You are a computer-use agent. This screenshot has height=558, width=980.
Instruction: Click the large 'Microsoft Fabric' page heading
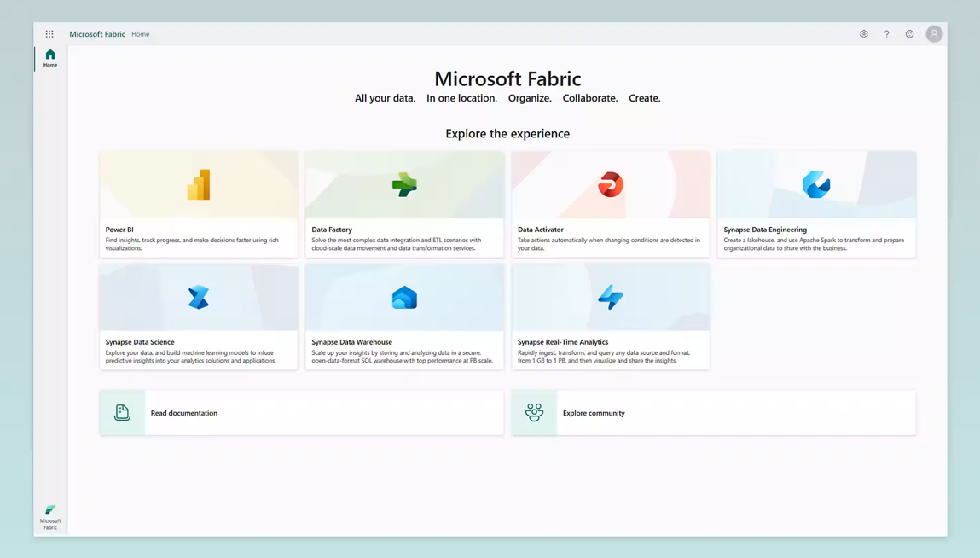tap(507, 78)
